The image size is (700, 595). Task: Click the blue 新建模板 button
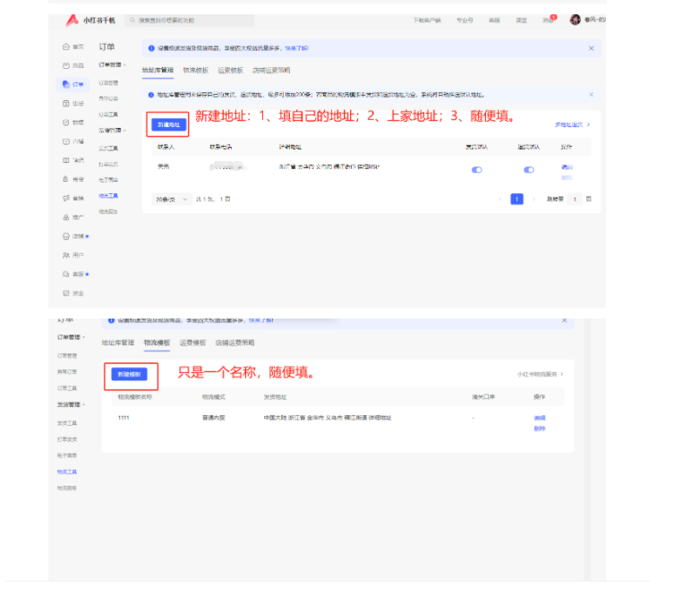click(x=131, y=374)
